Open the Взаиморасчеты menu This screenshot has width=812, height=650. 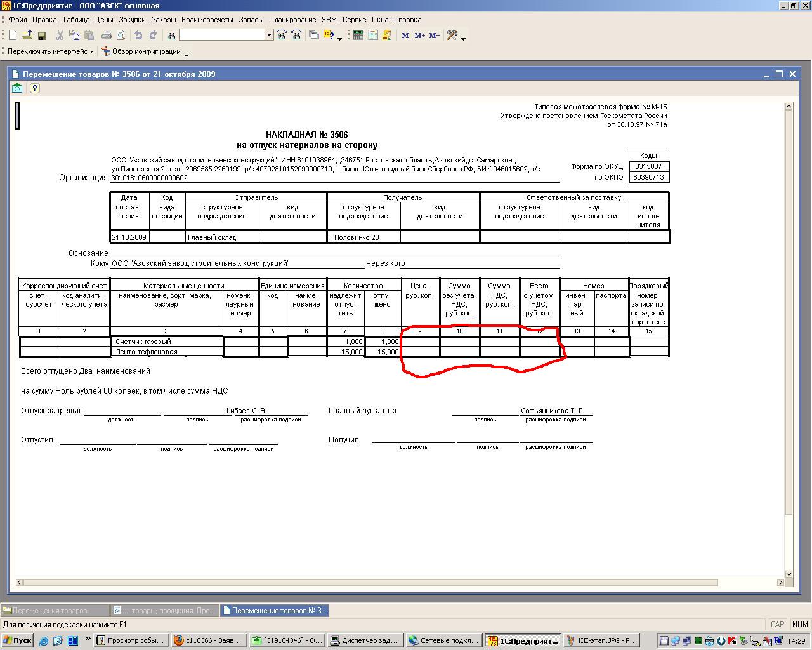(x=207, y=20)
